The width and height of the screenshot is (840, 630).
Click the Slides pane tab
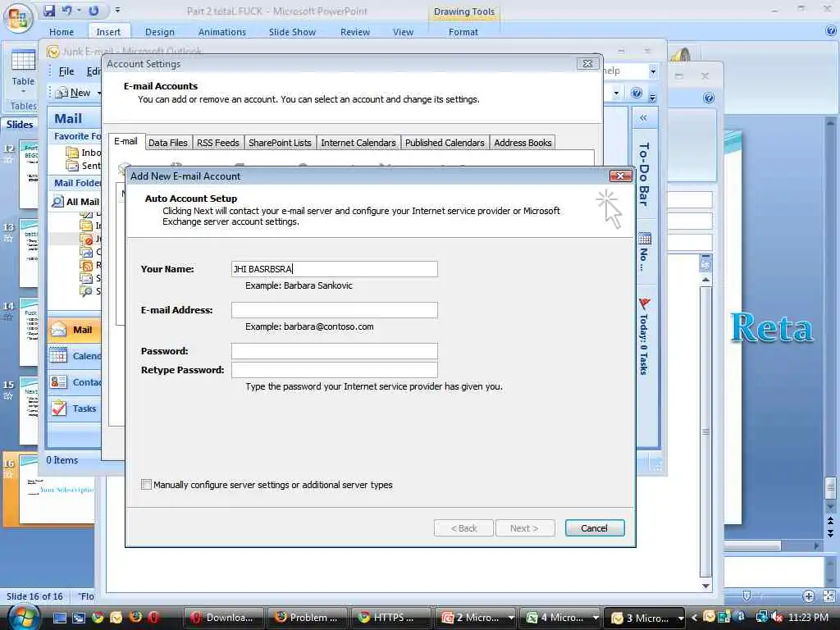click(x=20, y=125)
